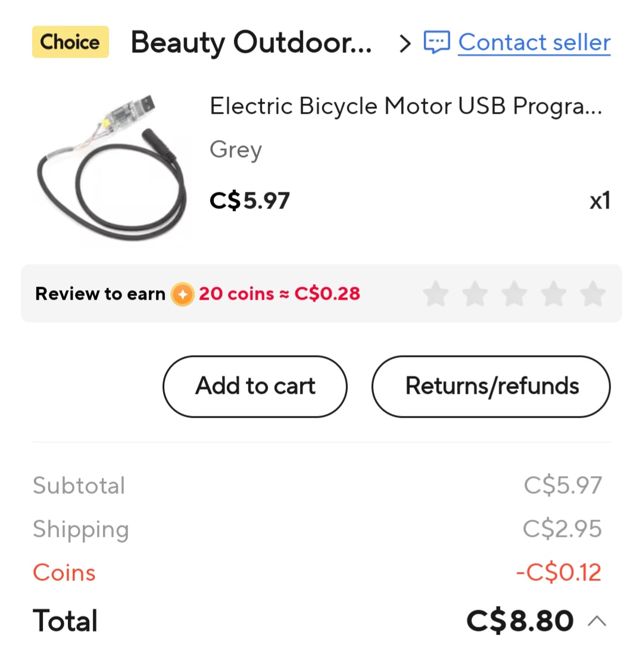Open store page via arrow chevron
This screenshot has width=639, height=672.
coord(405,43)
